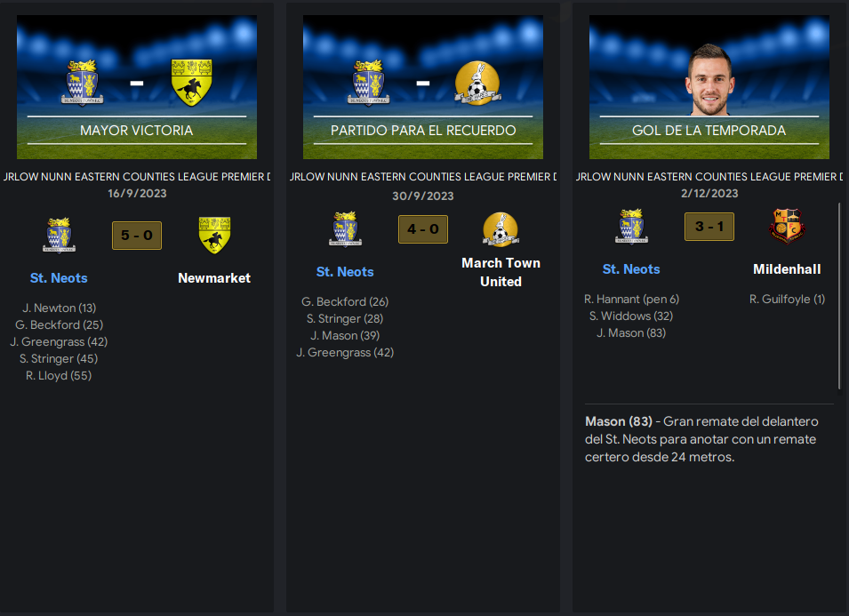Open the Mildenhall team name
The width and height of the screenshot is (849, 616).
[787, 269]
